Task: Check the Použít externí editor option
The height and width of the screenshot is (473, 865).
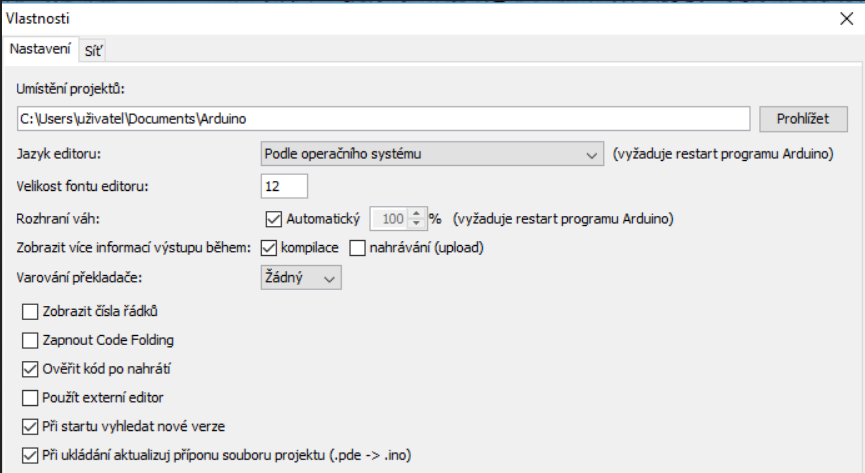Action: tap(29, 397)
